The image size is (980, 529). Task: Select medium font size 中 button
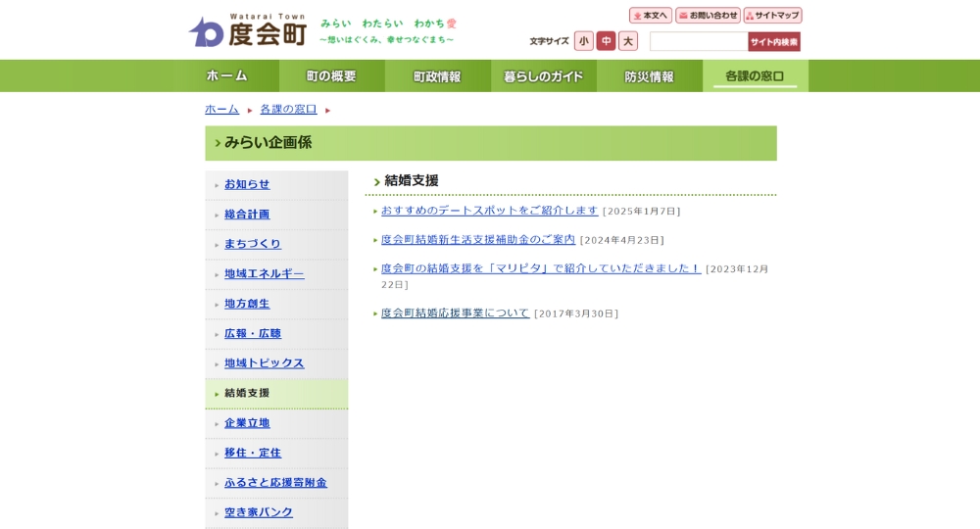[606, 41]
